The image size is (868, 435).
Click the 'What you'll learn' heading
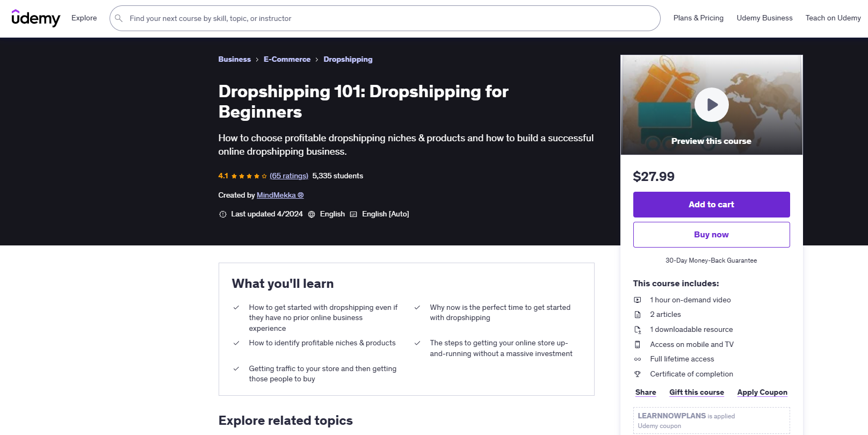[x=283, y=284]
